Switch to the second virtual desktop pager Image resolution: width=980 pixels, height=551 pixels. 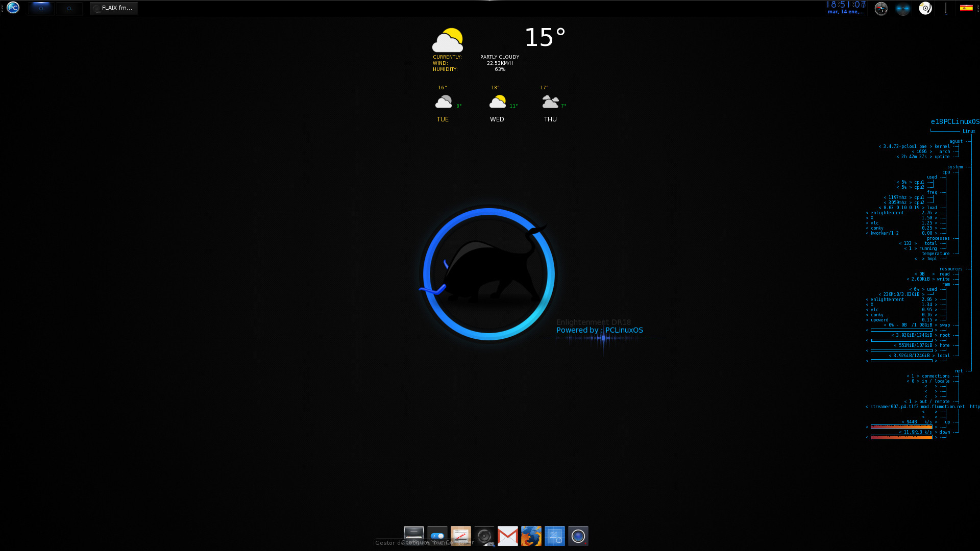point(69,8)
